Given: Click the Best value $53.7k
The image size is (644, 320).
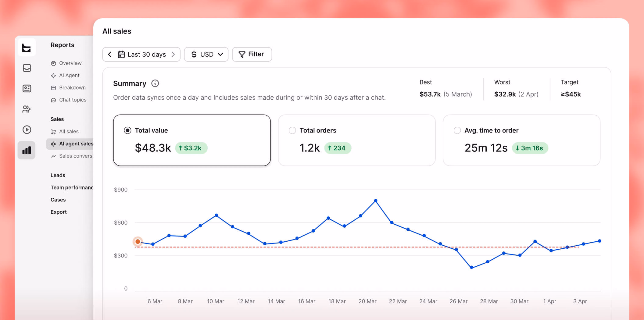Looking at the screenshot, I should [x=430, y=94].
